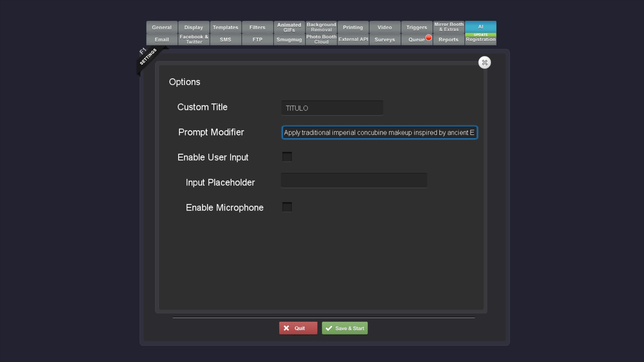
Task: Focus the Prompt Modifier text box
Action: click(x=379, y=132)
